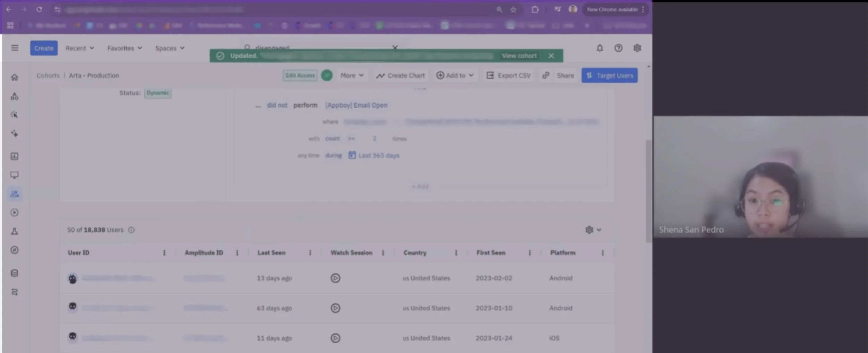The width and height of the screenshot is (868, 353).
Task: Change the Last 365 days date range
Action: coord(374,156)
